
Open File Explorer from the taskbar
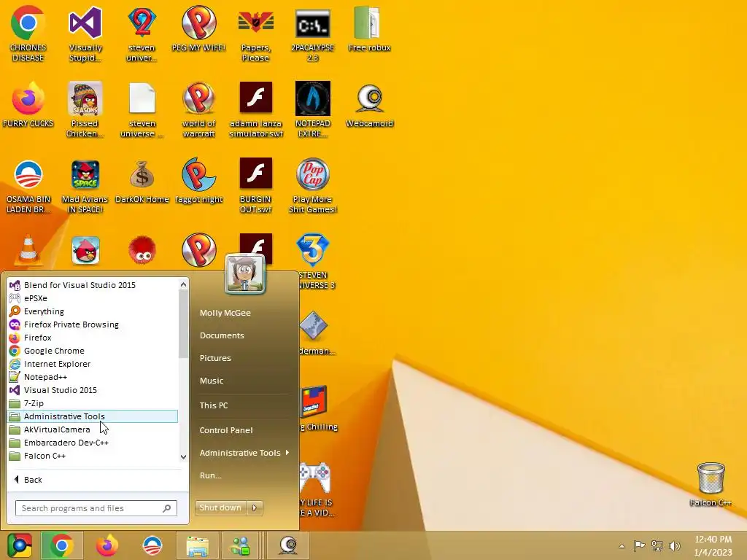(x=197, y=545)
